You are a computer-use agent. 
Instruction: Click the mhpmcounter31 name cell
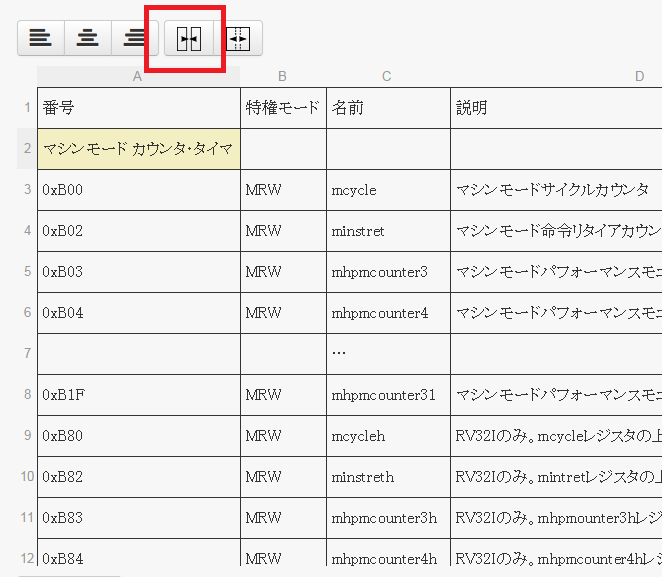388,395
